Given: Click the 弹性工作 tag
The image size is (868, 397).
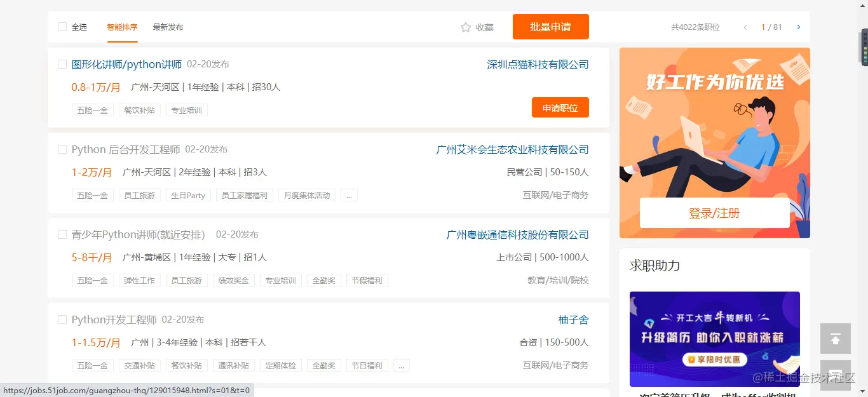Looking at the screenshot, I should (140, 280).
